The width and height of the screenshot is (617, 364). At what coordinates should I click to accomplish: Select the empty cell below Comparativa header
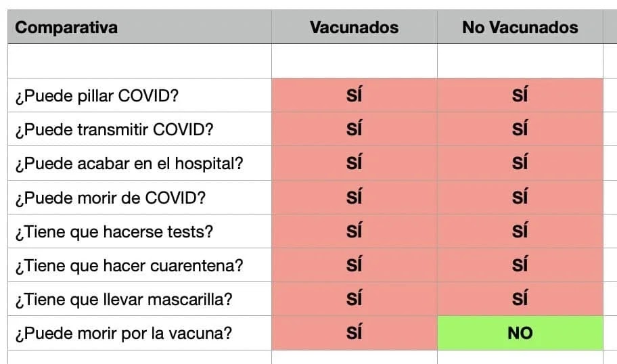[x=139, y=61]
